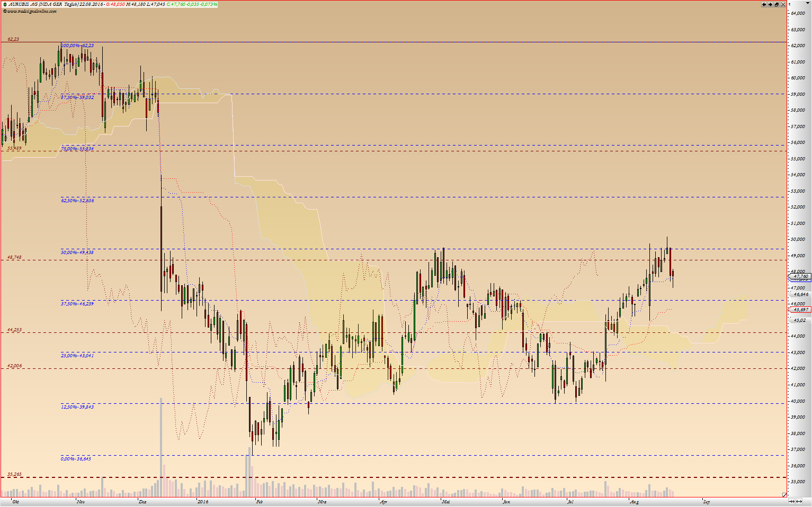Click the 47,760 current price tag

800,276
